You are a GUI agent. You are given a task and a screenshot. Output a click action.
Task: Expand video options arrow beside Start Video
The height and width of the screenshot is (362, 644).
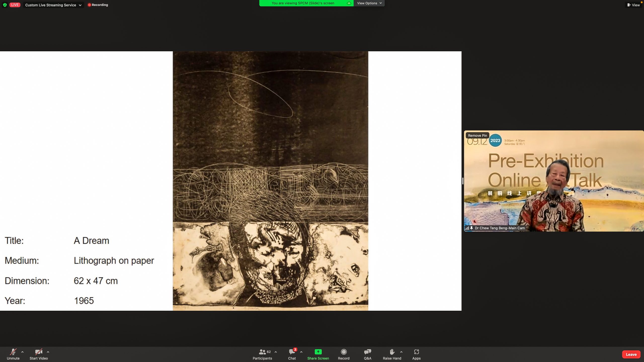48,352
